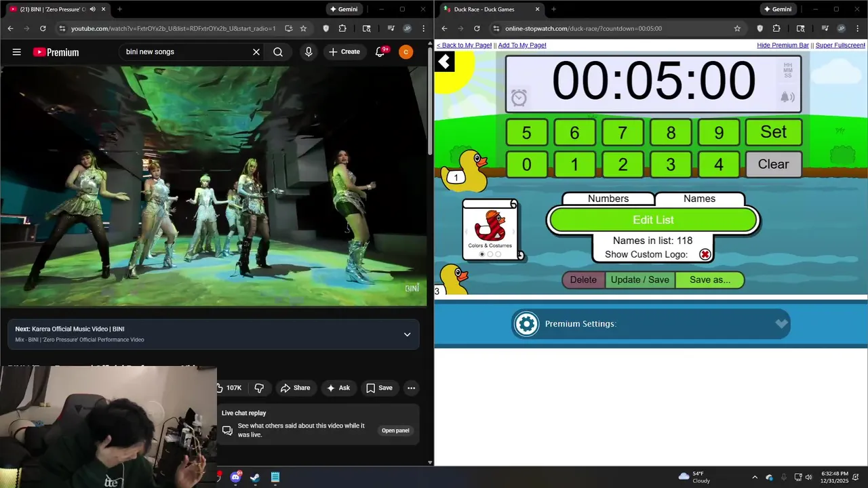
Task: Open the YouTube guide hamburger menu
Action: tap(16, 52)
